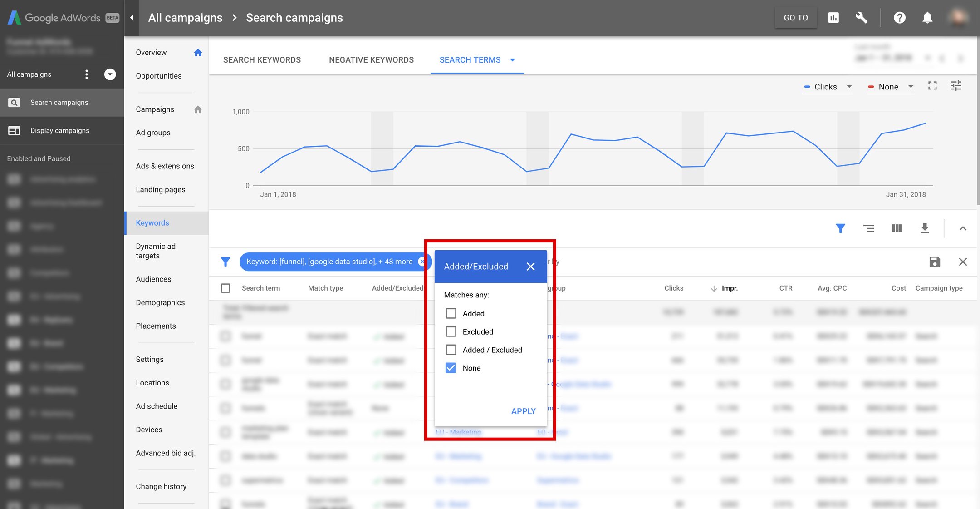Screen dimensions: 980x509
Task: Check the Excluded filter option
Action: coord(451,331)
